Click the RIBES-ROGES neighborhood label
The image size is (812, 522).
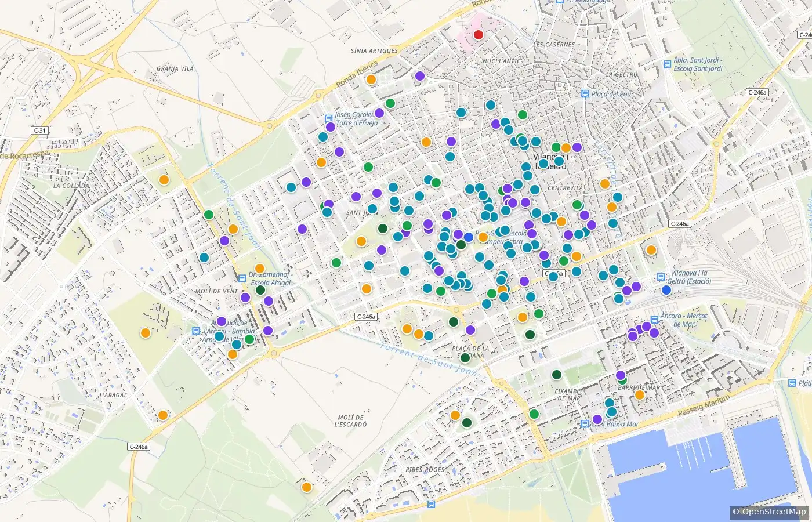pyautogui.click(x=426, y=470)
